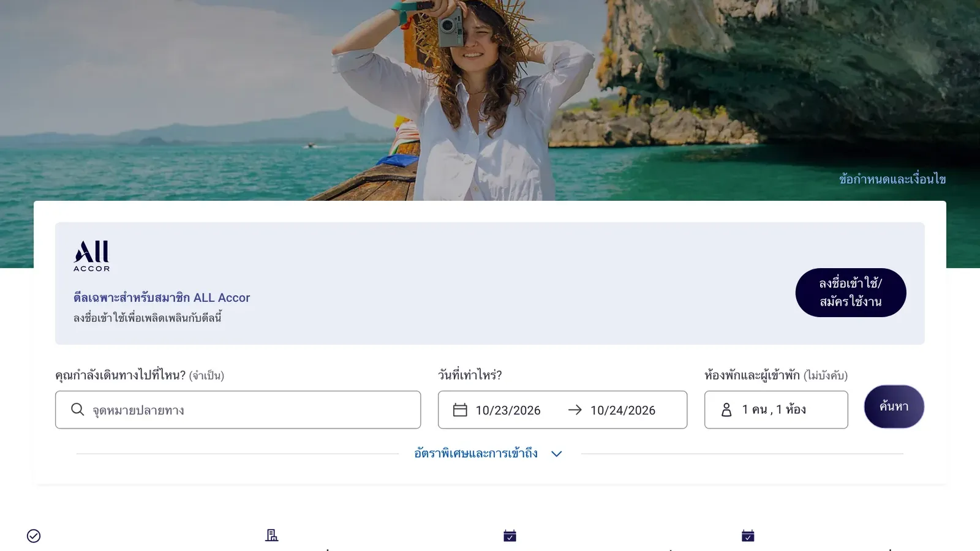Select the check-in date 10/23/2026
980x551 pixels.
pyautogui.click(x=508, y=410)
